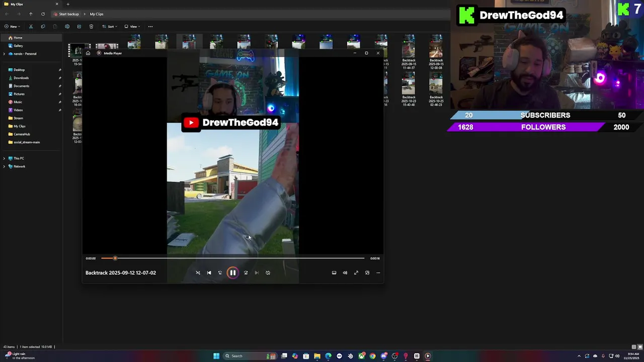Select Home in the navigation pane
Screen dimensions: 644x362
(x=31, y=38)
